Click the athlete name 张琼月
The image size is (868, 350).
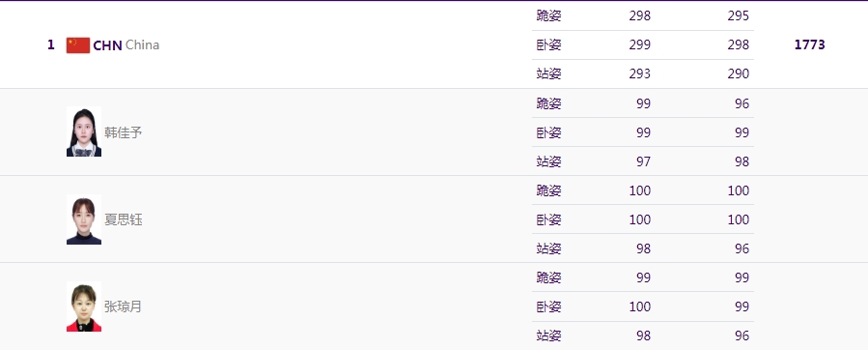coord(123,306)
